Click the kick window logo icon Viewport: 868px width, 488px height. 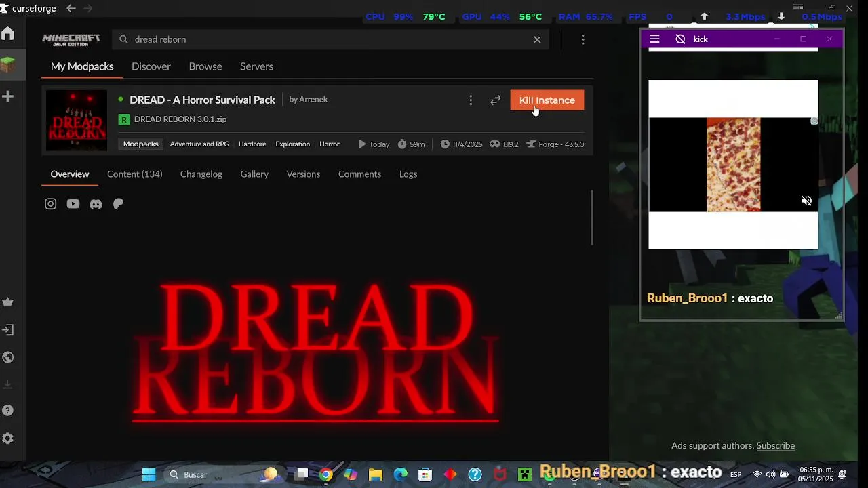[680, 39]
